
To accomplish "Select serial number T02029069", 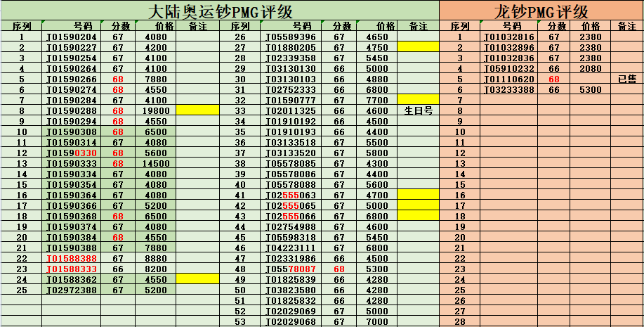I will [x=291, y=311].
